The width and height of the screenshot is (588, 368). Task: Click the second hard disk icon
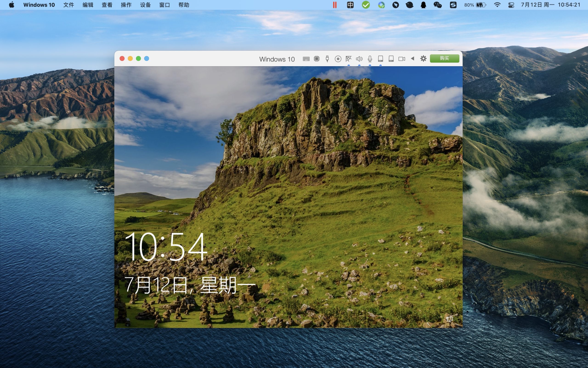pos(391,59)
